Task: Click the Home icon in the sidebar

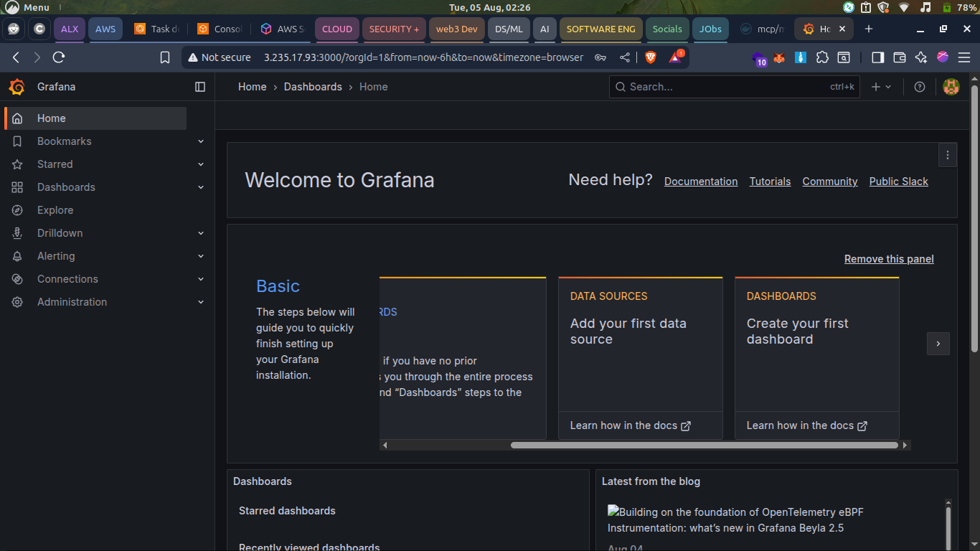Action: coord(17,118)
